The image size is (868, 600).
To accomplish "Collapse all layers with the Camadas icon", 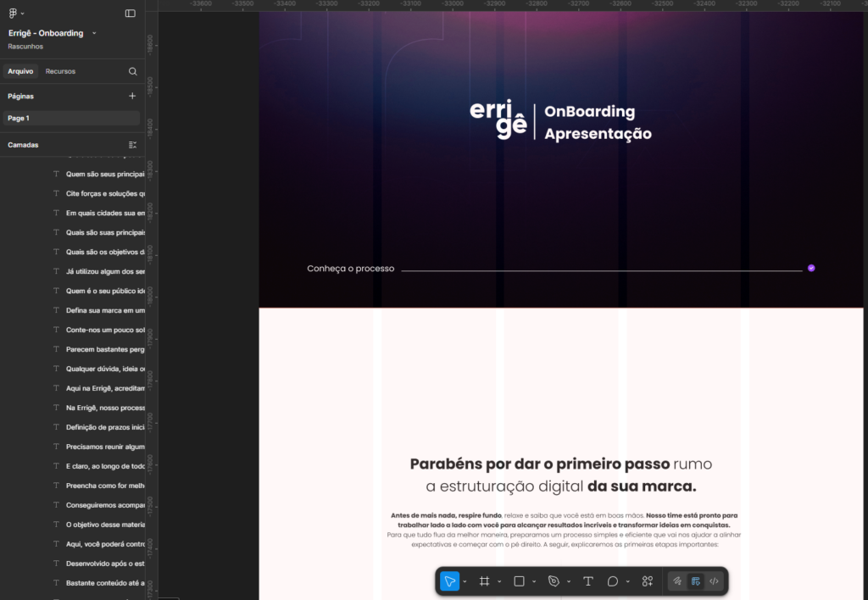I will coord(132,145).
